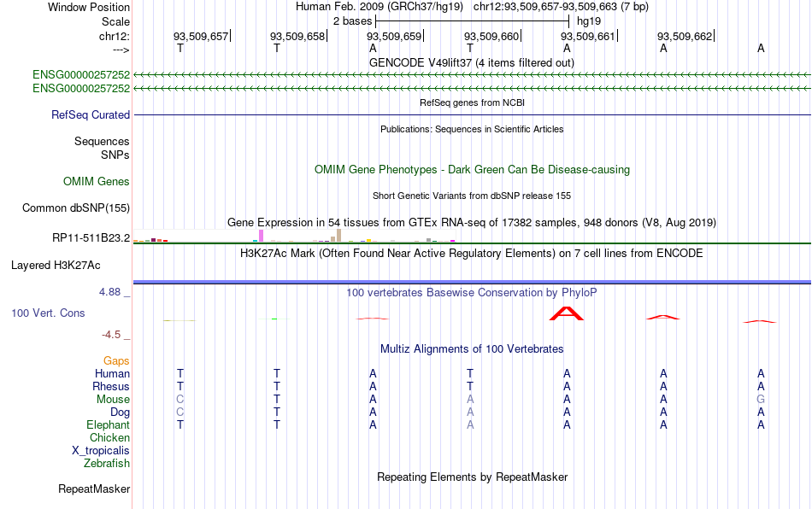
Task: Open OMIM Gene Phenotypes track title
Action: pyautogui.click(x=472, y=170)
